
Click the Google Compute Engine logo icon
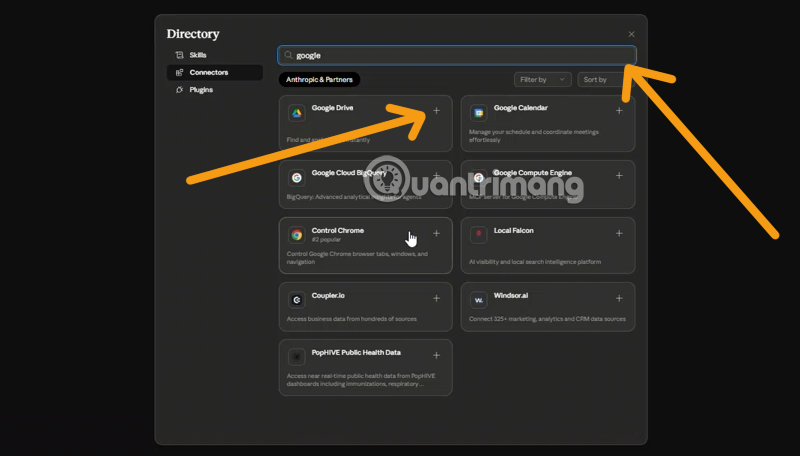[x=479, y=178]
